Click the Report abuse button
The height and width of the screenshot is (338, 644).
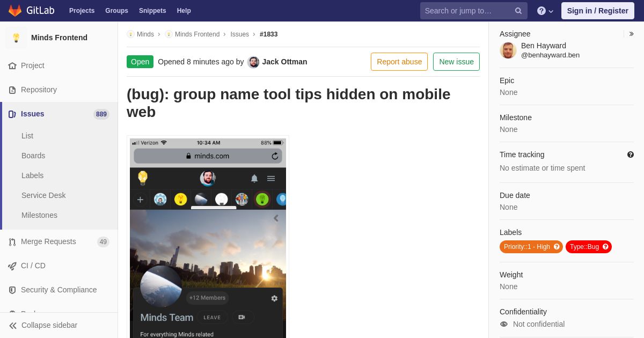(x=399, y=62)
